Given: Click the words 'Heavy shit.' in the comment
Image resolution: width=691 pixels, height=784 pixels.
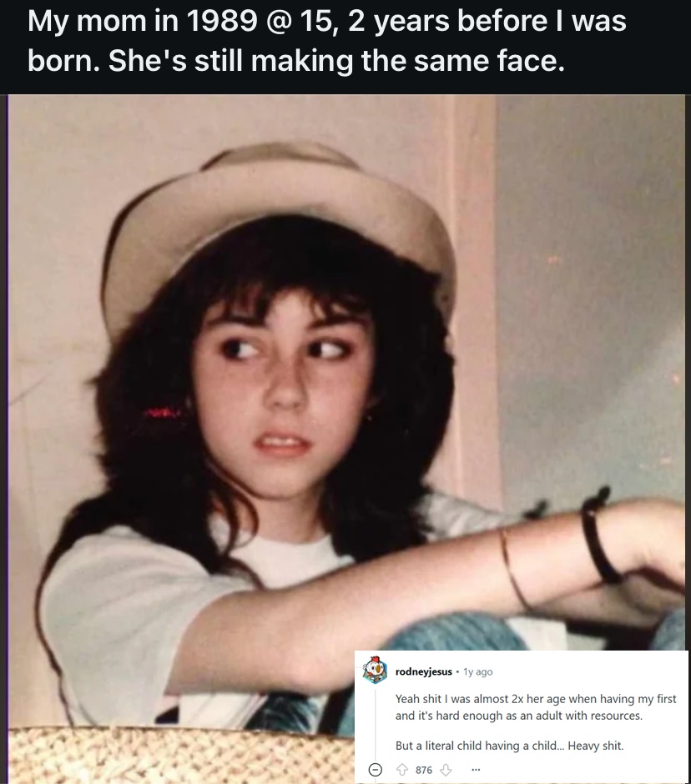Looking at the screenshot, I should (x=596, y=746).
